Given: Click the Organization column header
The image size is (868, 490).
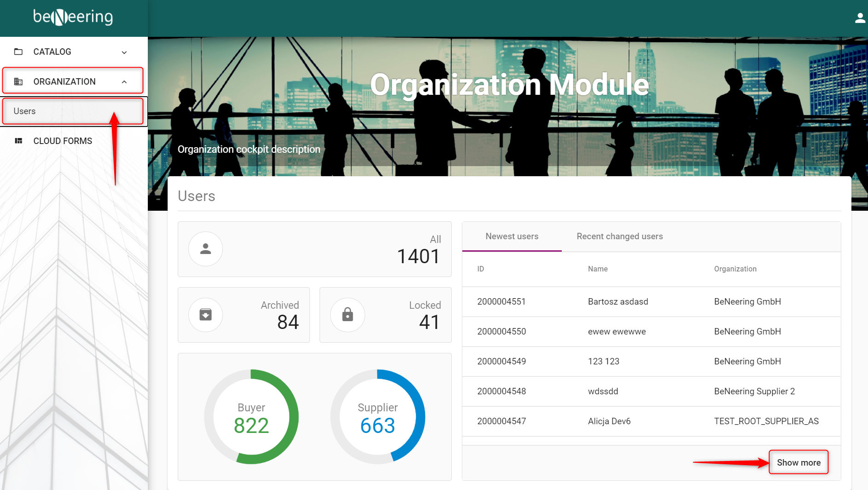Looking at the screenshot, I should click(x=735, y=269).
